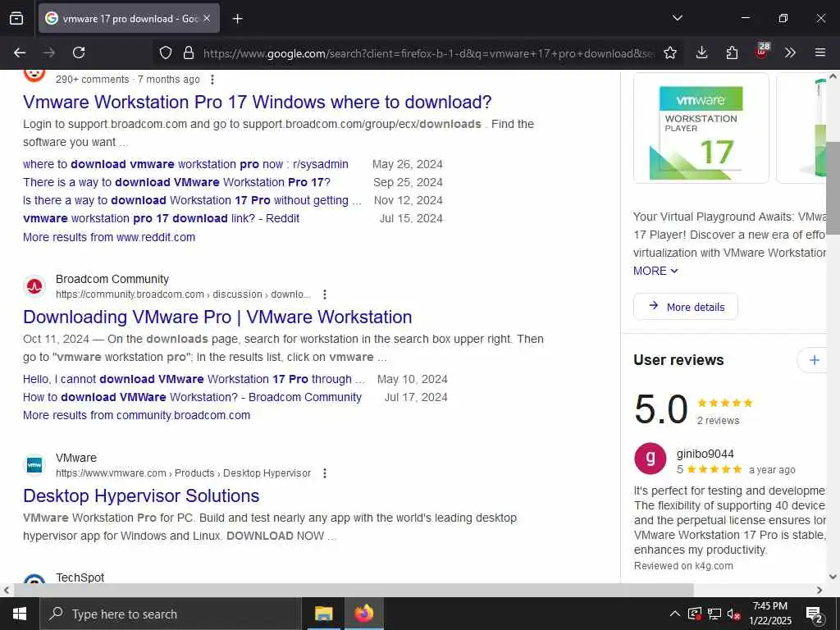Open File Explorer from the taskbar
This screenshot has width=840, height=630.
[323, 614]
